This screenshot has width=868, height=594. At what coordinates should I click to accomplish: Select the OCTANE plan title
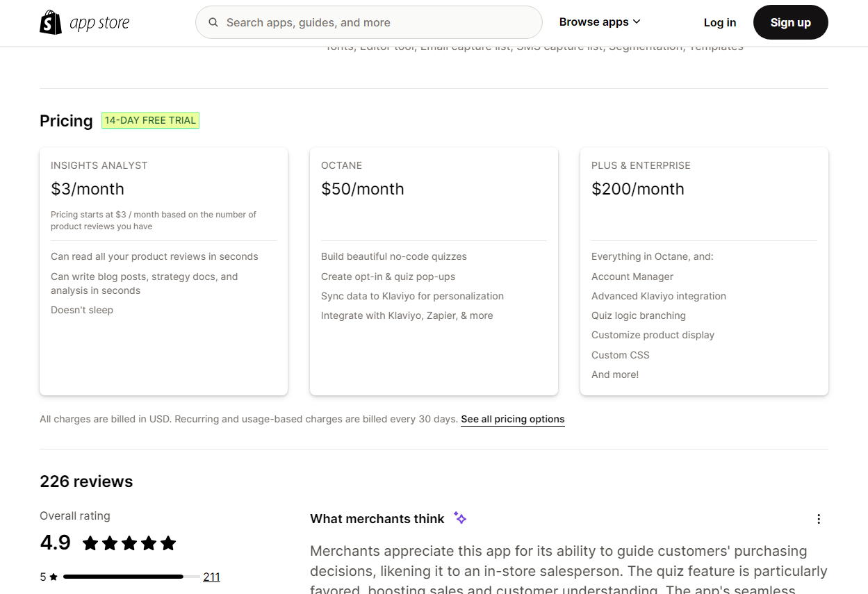pos(341,165)
